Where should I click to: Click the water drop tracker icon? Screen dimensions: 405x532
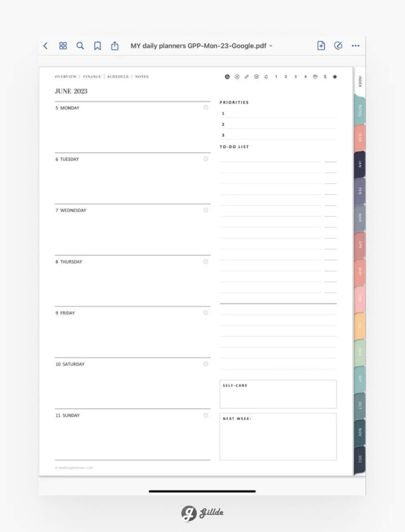pos(265,77)
